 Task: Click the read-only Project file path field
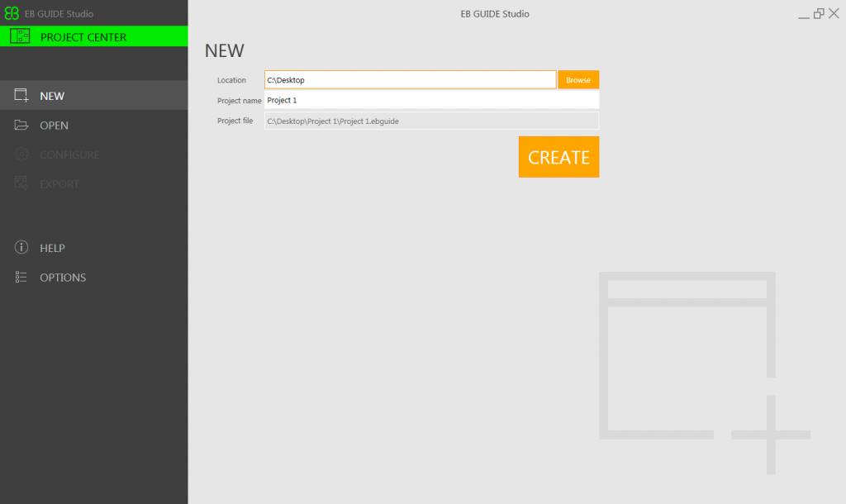pyautogui.click(x=431, y=121)
